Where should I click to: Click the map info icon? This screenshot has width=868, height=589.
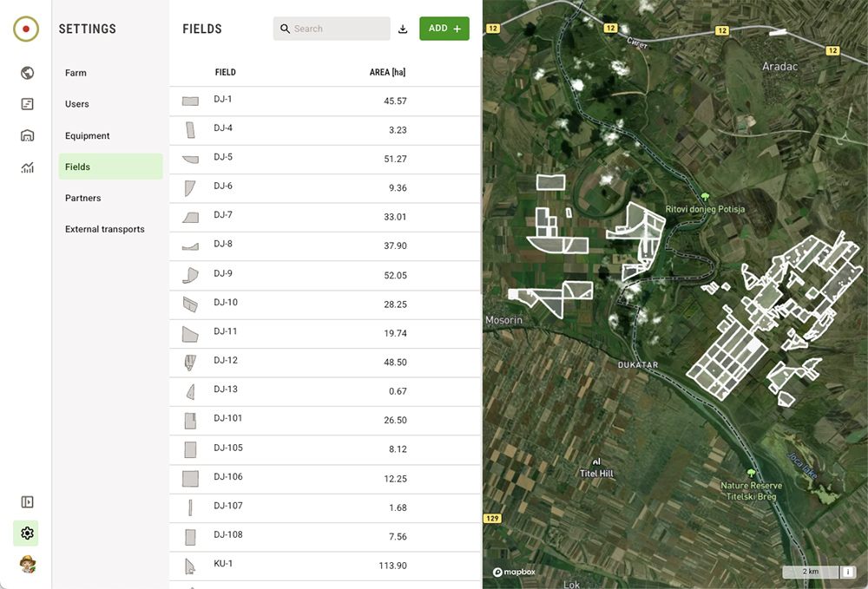pyautogui.click(x=847, y=572)
